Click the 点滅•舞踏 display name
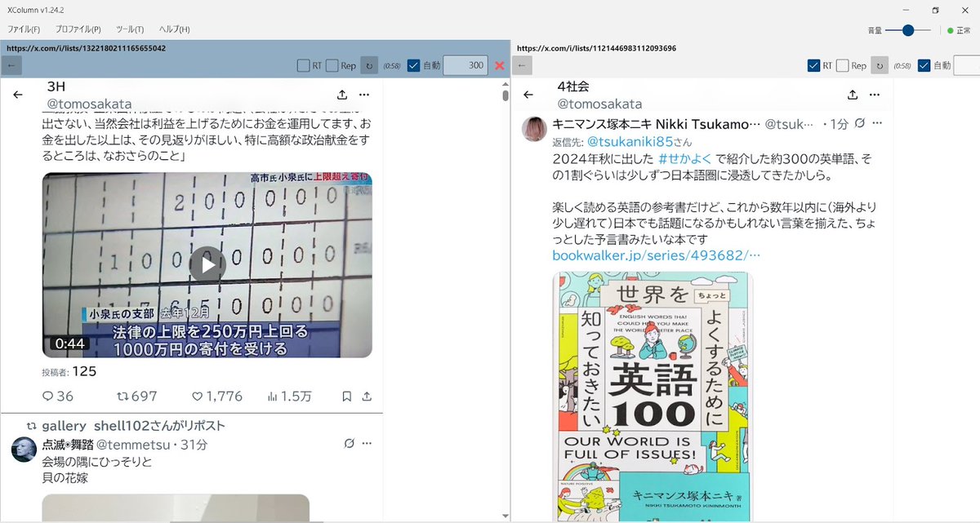 point(67,445)
